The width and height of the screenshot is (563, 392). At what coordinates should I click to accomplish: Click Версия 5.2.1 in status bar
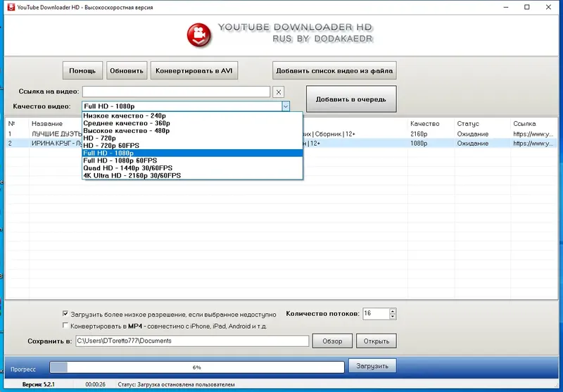(39, 384)
